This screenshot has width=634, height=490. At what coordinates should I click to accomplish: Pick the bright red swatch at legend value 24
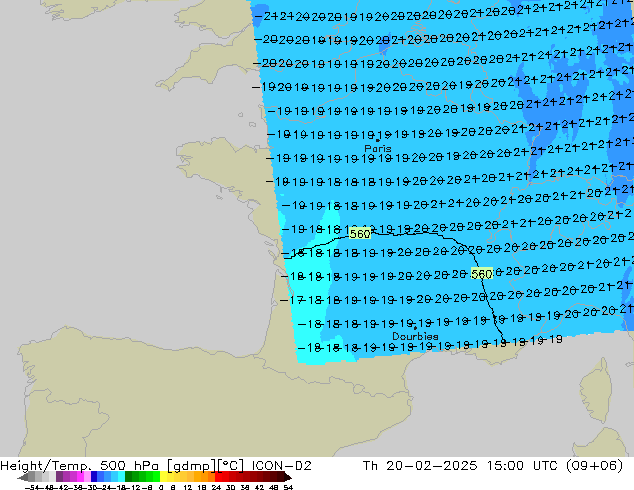218,477
